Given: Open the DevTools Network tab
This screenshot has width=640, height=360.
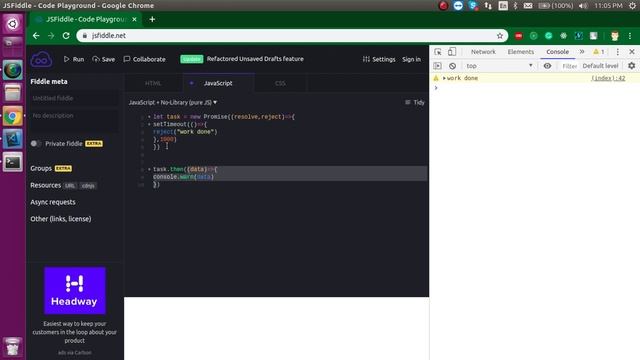Looking at the screenshot, I should tap(483, 52).
